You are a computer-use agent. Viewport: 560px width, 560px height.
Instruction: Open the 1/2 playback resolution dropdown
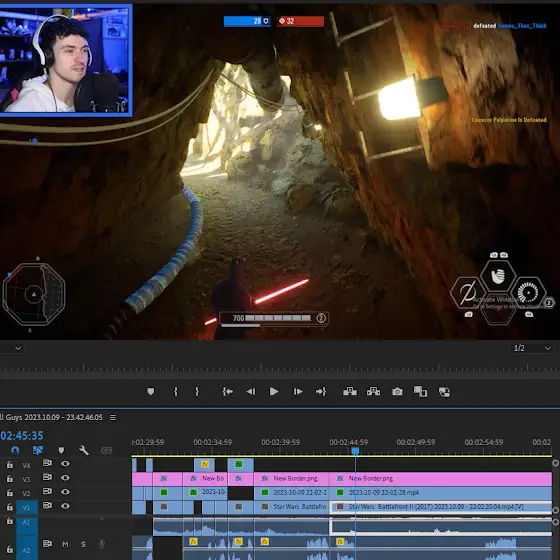[x=531, y=348]
